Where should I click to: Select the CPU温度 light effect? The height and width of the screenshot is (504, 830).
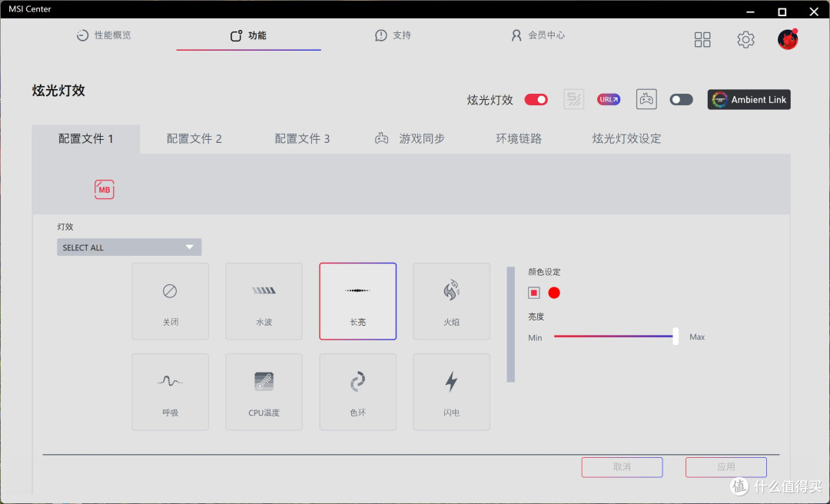click(264, 392)
